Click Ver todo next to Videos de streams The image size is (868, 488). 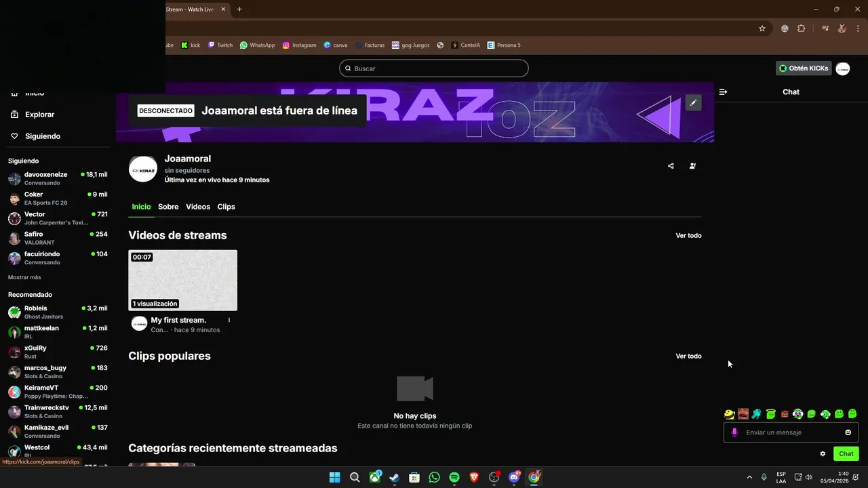pyautogui.click(x=688, y=236)
